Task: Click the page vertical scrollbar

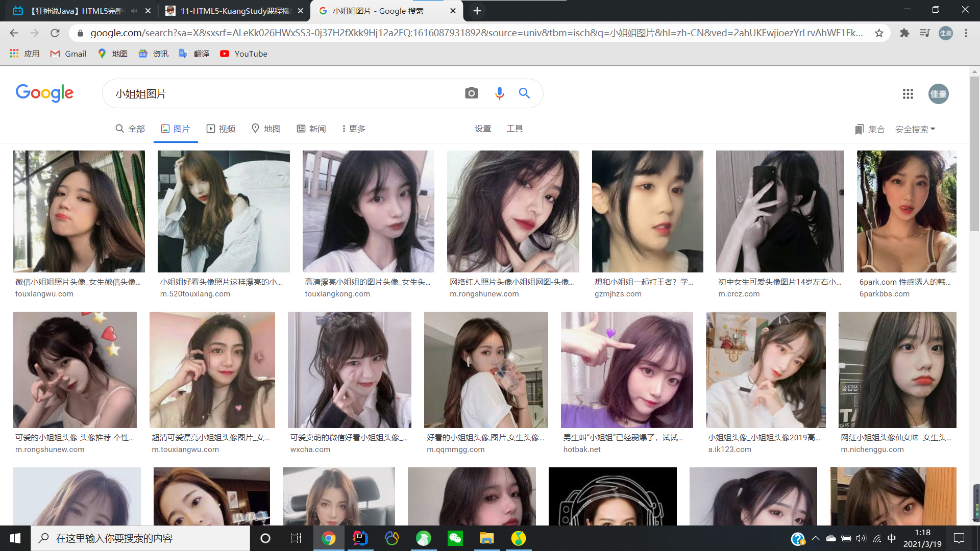Action: [x=974, y=154]
